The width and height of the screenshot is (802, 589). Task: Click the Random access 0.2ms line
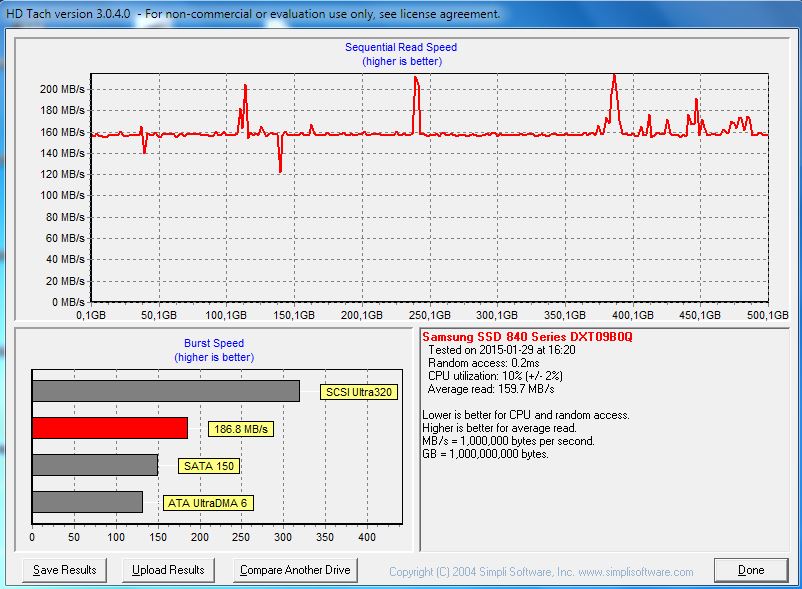(484, 363)
